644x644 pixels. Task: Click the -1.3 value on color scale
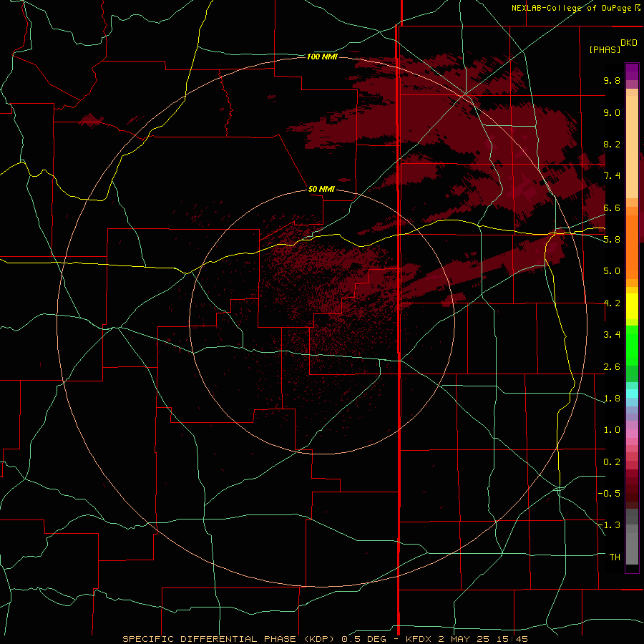(x=609, y=525)
